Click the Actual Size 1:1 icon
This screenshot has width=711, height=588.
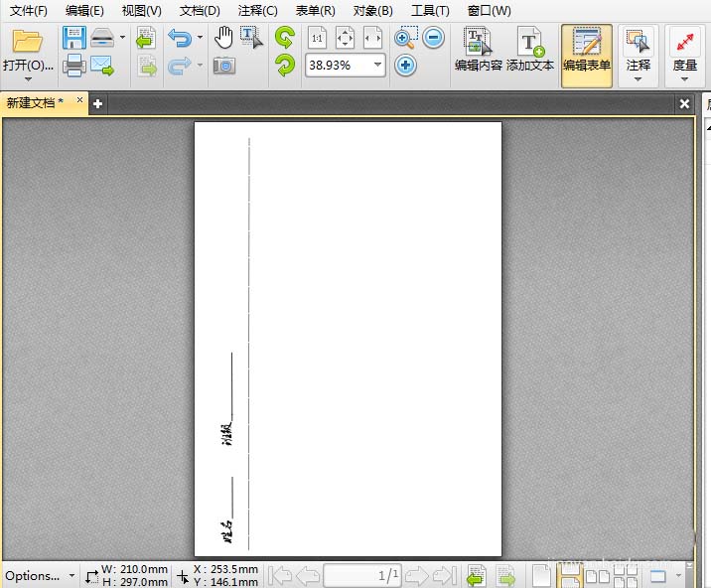pyautogui.click(x=317, y=39)
